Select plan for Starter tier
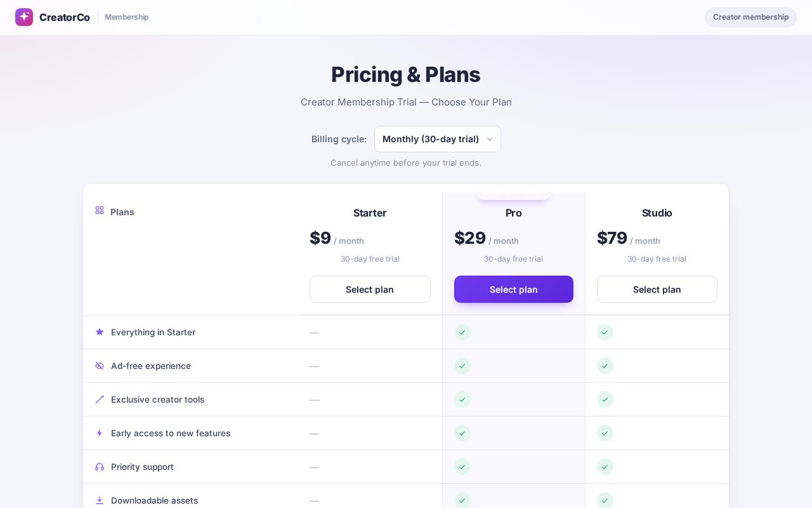This screenshot has width=812, height=508. click(370, 290)
